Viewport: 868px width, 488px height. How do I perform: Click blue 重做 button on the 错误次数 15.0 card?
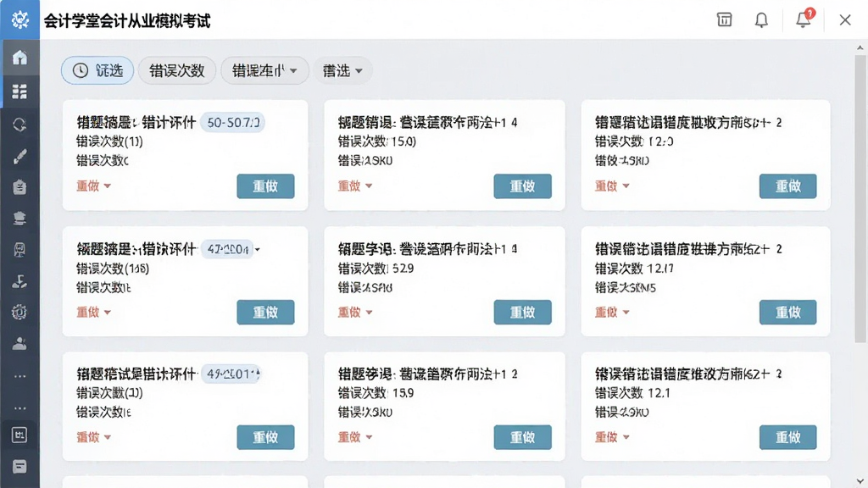point(522,186)
